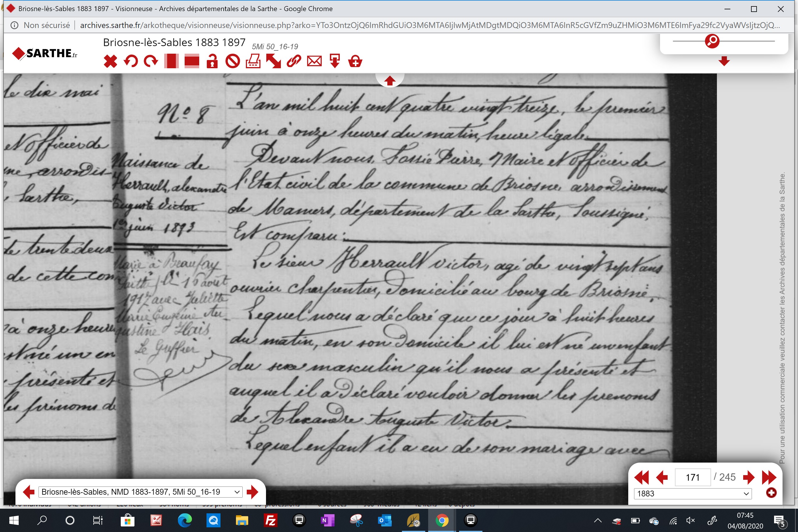
Task: Toggle the padlock with plus icon
Action: pyautogui.click(x=355, y=62)
